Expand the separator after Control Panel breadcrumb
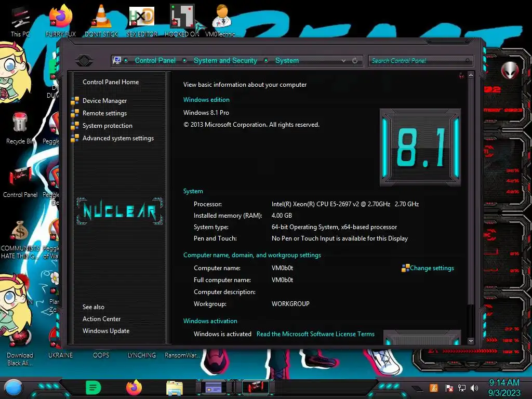Screen dimensions: 532x399 point(184,60)
